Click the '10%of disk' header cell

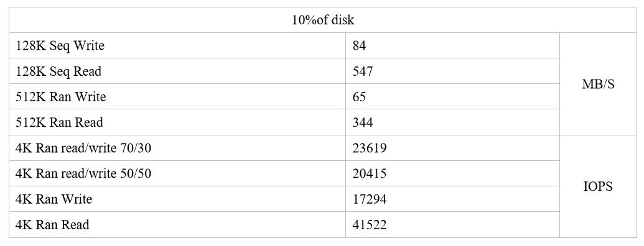(x=323, y=20)
